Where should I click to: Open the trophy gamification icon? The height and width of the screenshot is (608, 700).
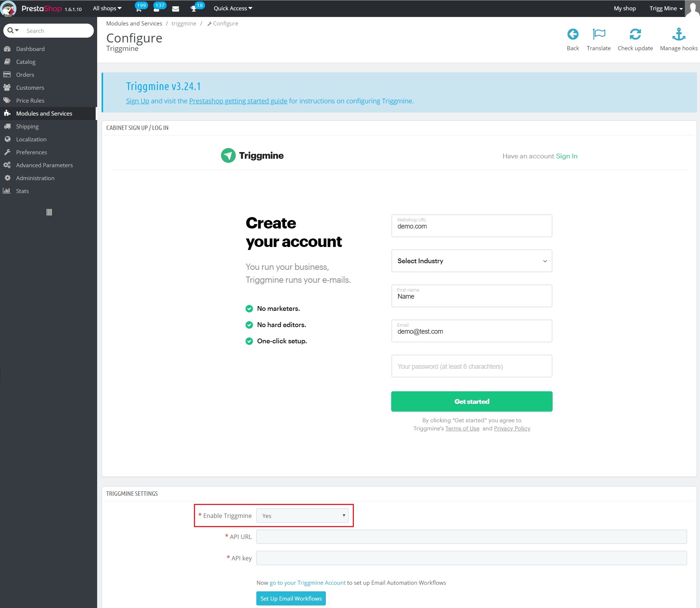click(193, 9)
